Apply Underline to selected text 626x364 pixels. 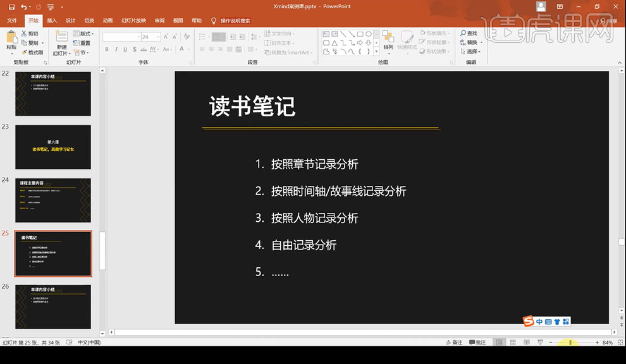tap(125, 49)
